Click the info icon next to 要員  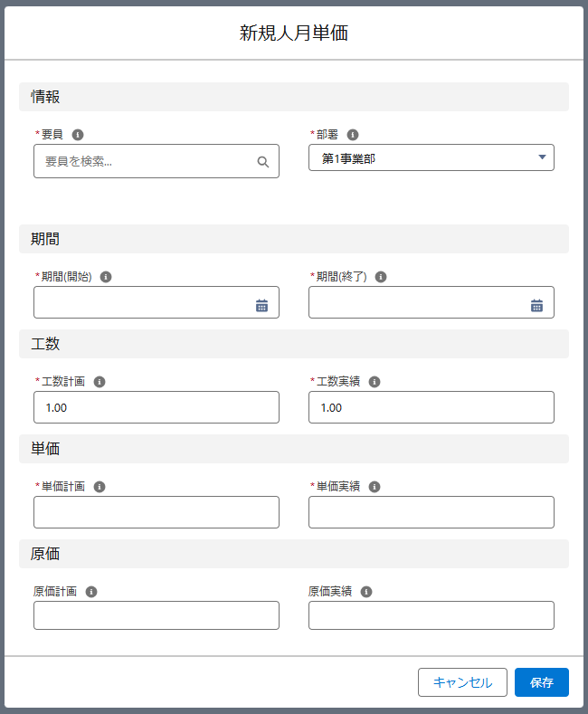78,135
